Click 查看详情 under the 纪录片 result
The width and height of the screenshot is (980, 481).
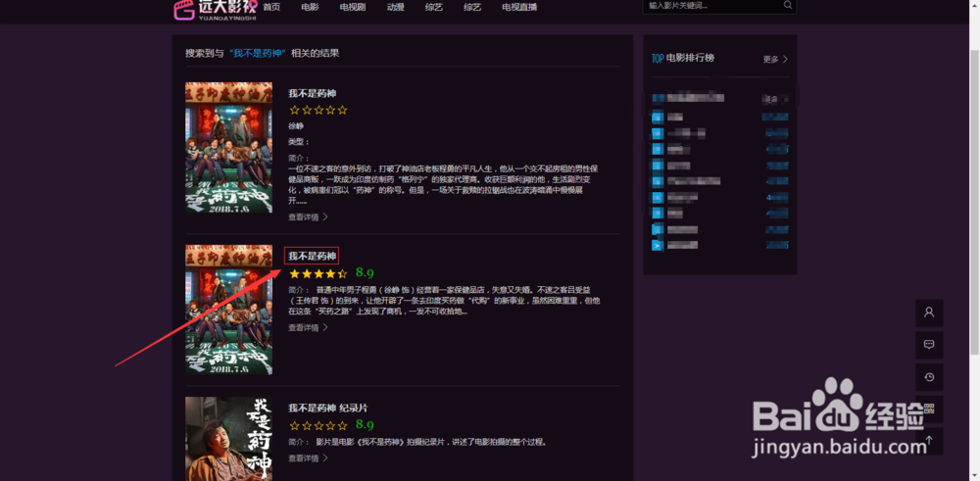coord(308,457)
